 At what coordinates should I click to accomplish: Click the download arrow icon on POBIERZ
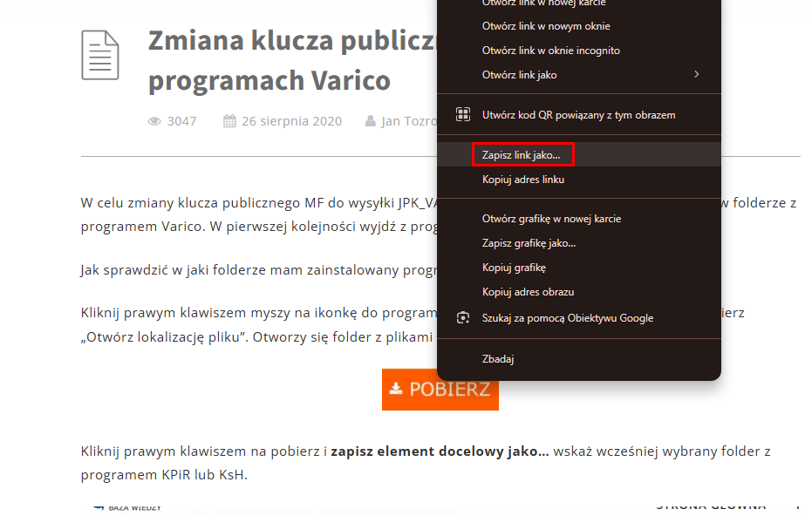tap(396, 389)
